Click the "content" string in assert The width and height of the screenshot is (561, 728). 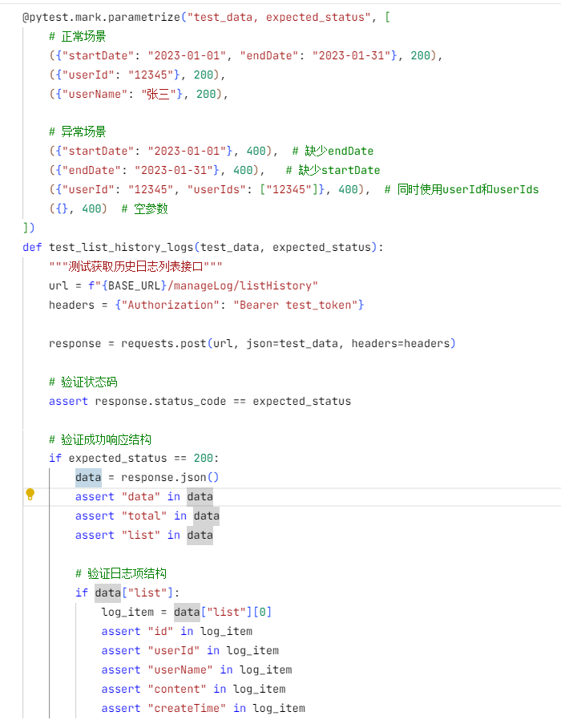(177, 689)
